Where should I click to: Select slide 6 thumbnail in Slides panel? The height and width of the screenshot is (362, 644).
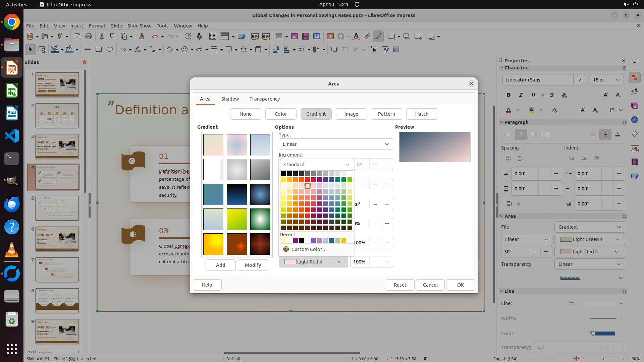click(x=57, y=239)
